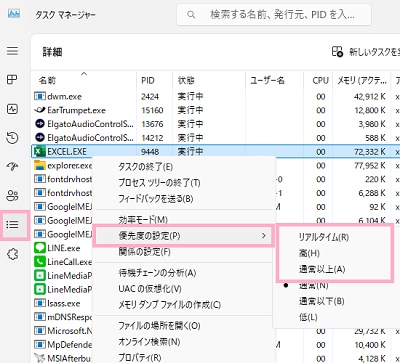Viewport: 400px width, 363px height.
Task: Sort by the 状態 column header
Action: click(186, 80)
